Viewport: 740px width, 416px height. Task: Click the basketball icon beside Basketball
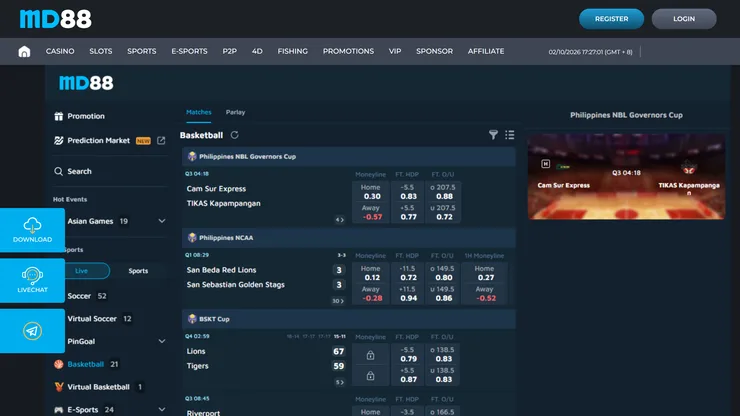[59, 364]
